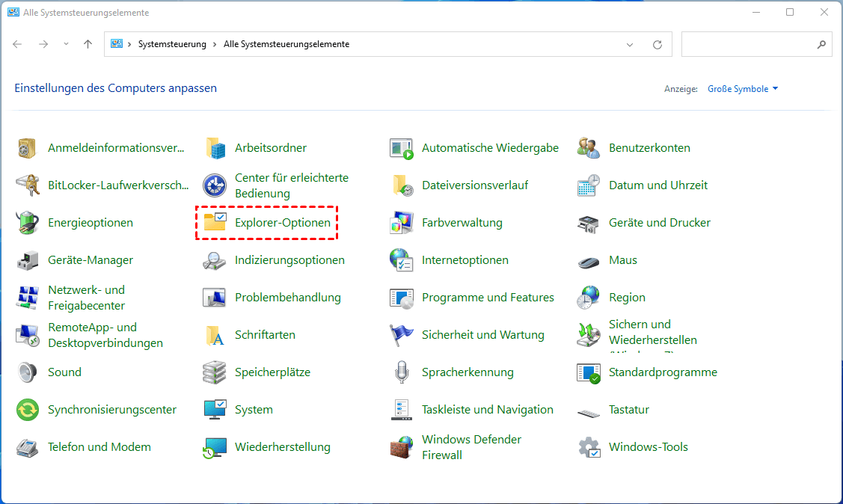This screenshot has height=504, width=843.
Task: Click the control panel search field
Action: (x=756, y=44)
